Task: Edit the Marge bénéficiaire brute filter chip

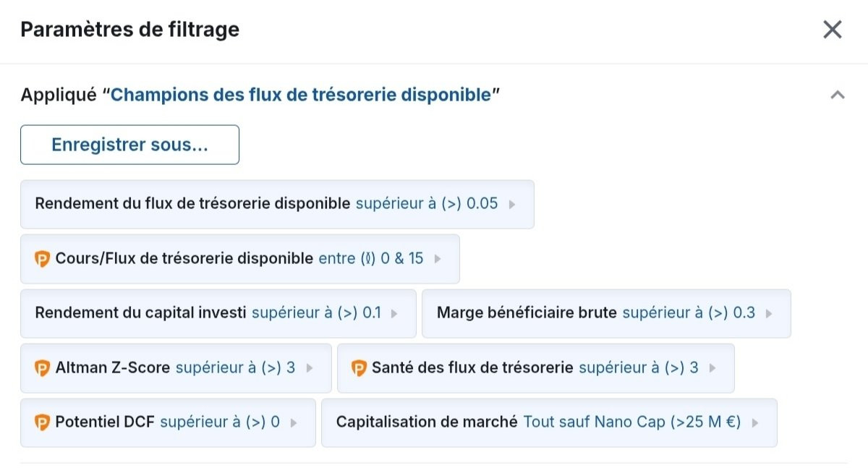Action: pos(606,313)
